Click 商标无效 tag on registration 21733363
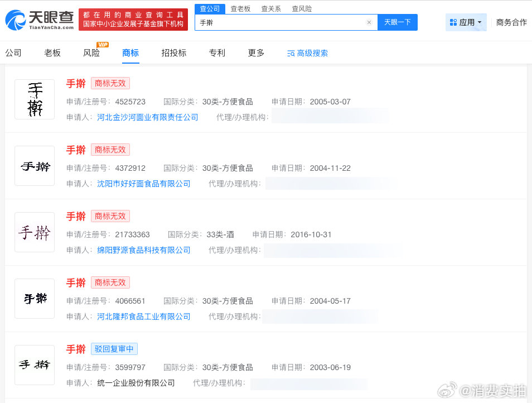 coord(110,216)
